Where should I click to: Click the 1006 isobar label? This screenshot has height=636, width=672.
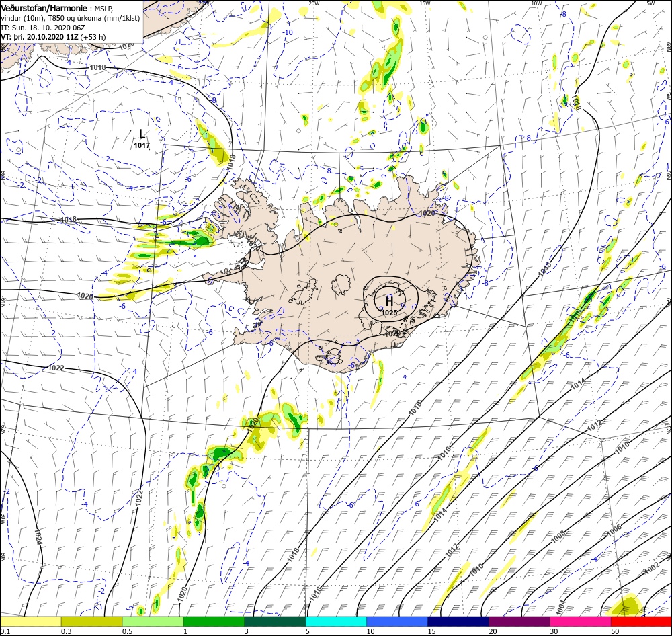click(x=614, y=531)
